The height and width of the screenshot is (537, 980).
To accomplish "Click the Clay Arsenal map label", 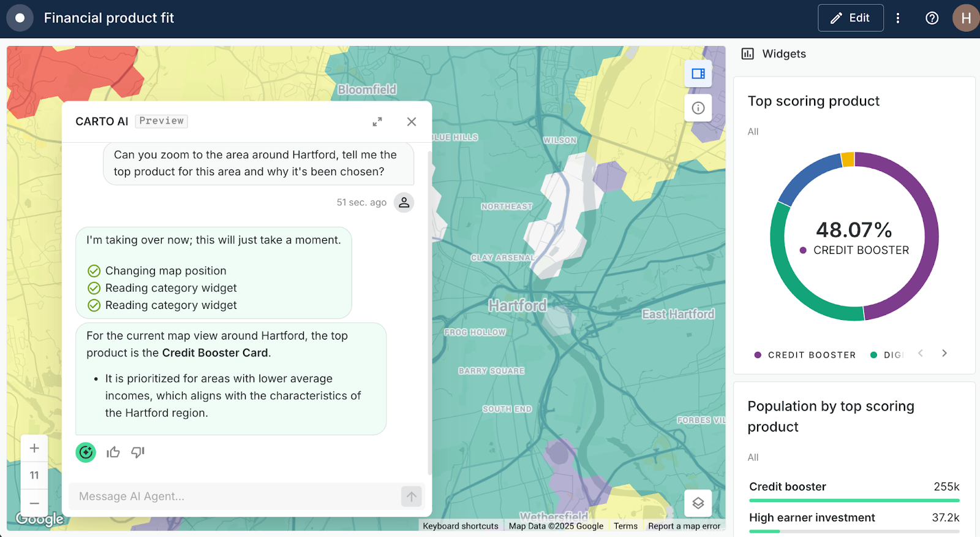I will tap(503, 258).
